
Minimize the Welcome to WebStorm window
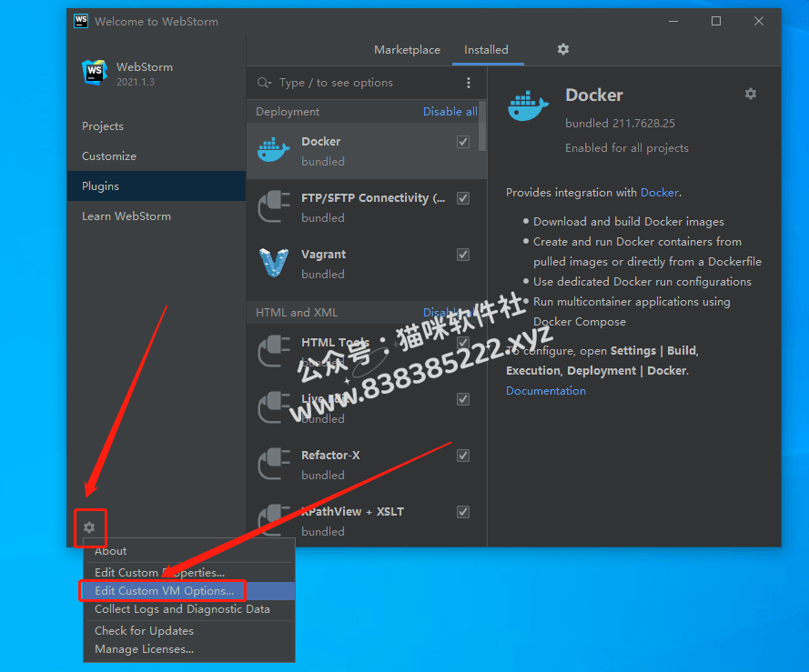pyautogui.click(x=673, y=21)
